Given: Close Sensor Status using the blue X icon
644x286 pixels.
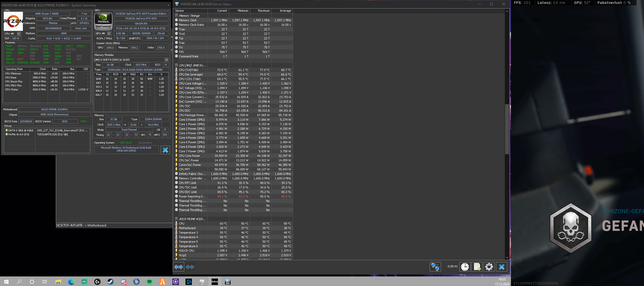Looking at the screenshot, I should [x=501, y=267].
